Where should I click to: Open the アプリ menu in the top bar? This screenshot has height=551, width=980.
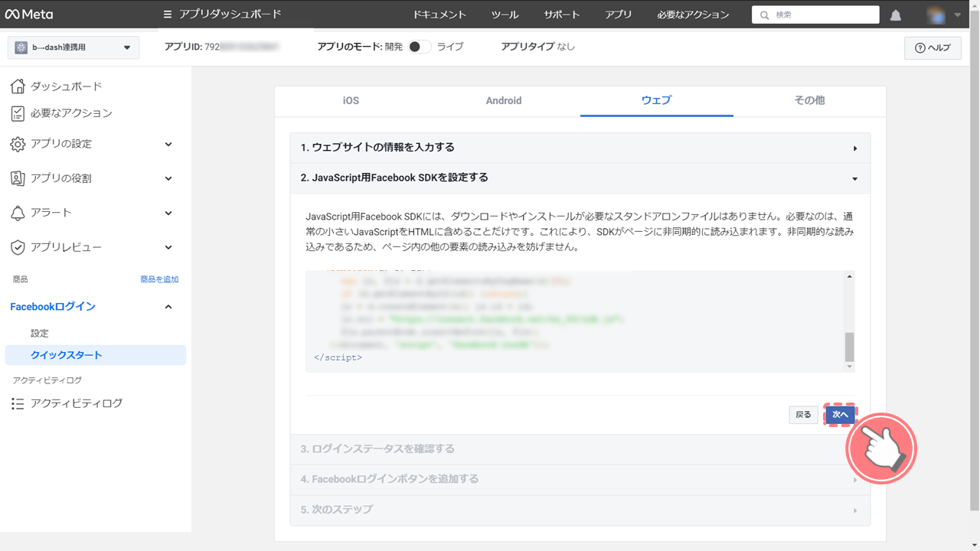pyautogui.click(x=619, y=15)
